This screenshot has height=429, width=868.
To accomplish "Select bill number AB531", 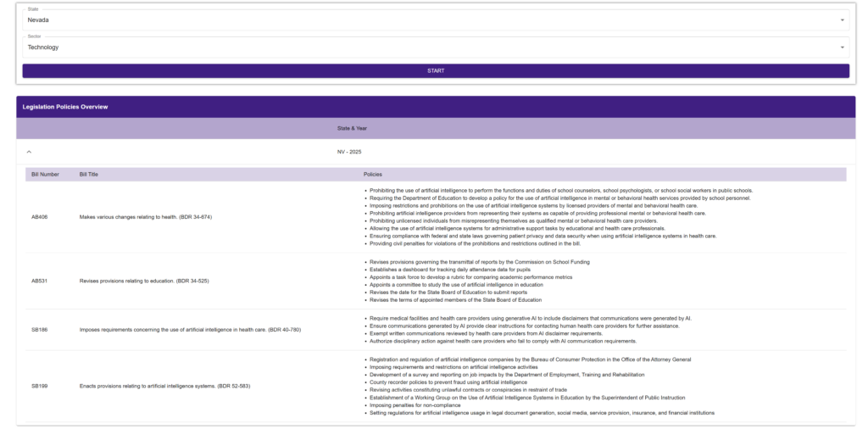I will (x=40, y=281).
